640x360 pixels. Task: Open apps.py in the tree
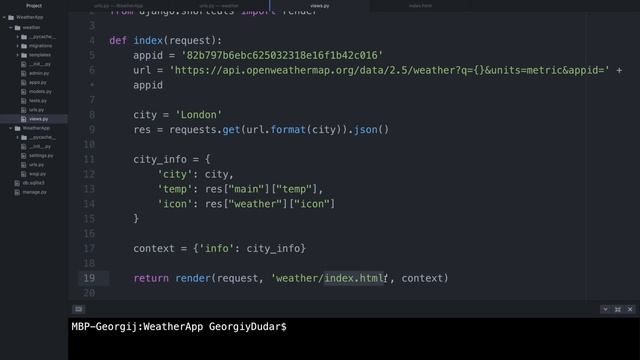tap(38, 82)
